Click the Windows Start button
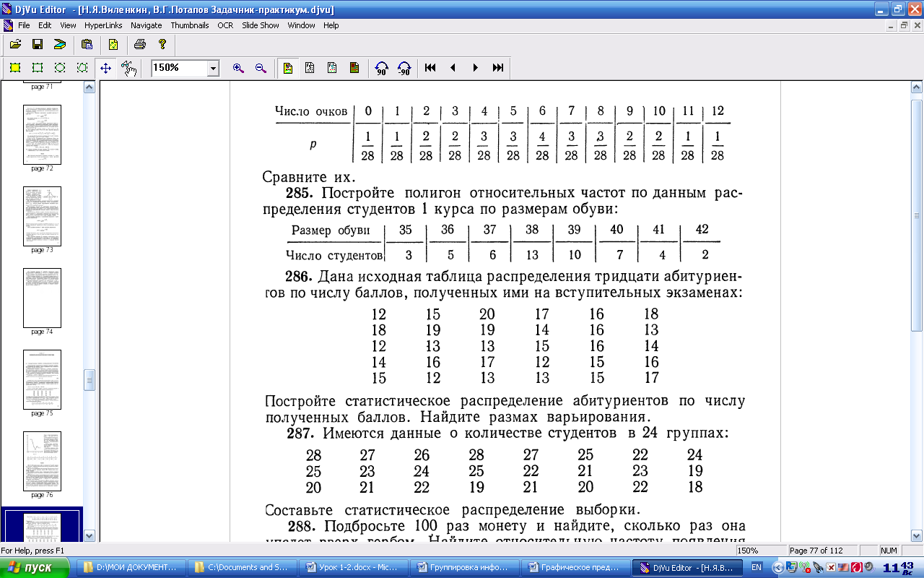Screen dimensions: 924x578 35,568
